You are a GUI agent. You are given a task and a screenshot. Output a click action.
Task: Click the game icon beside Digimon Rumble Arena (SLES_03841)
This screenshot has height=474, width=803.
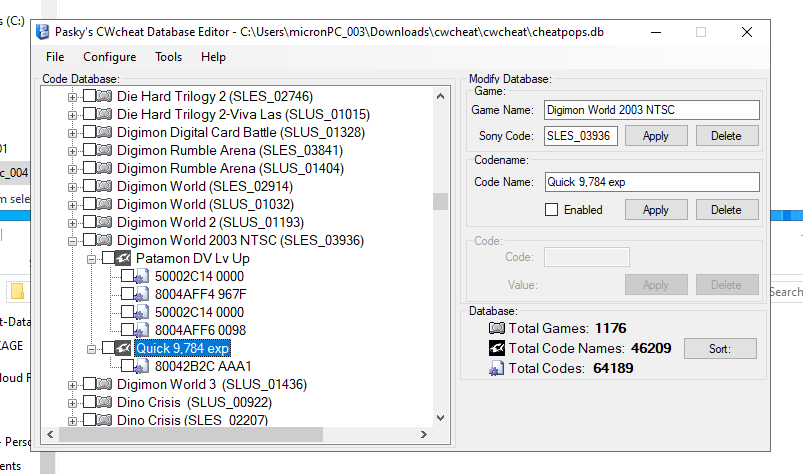(x=105, y=150)
